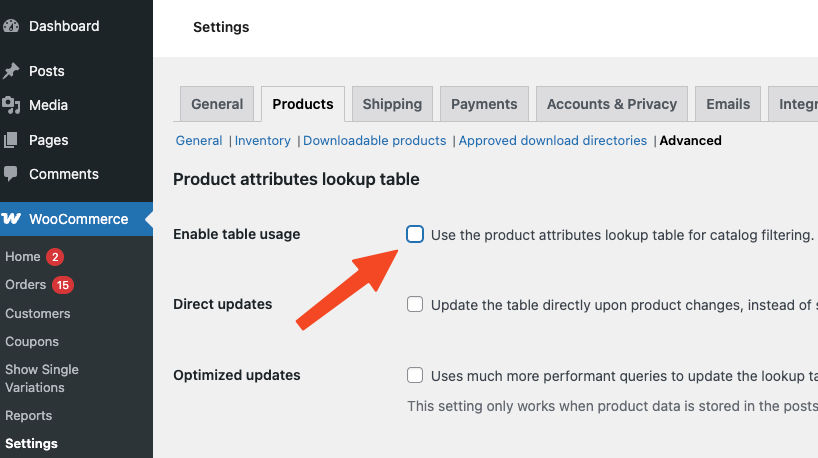The width and height of the screenshot is (818, 458).
Task: Open the Inventory sub-section link
Action: [263, 141]
